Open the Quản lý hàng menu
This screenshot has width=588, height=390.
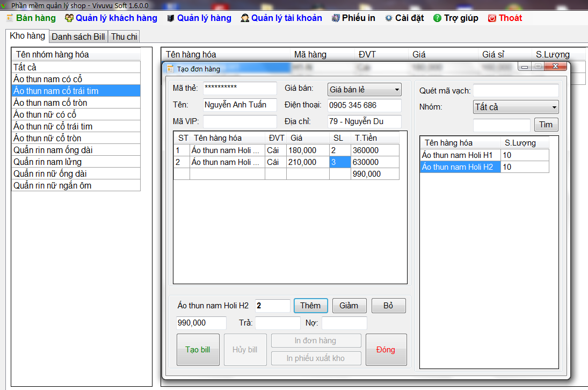pyautogui.click(x=204, y=18)
